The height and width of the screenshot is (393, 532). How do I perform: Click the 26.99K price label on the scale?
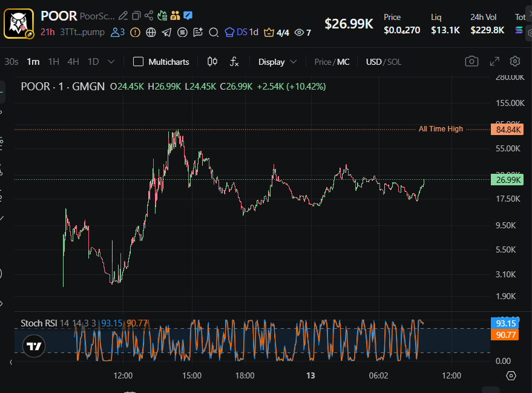[x=508, y=180]
